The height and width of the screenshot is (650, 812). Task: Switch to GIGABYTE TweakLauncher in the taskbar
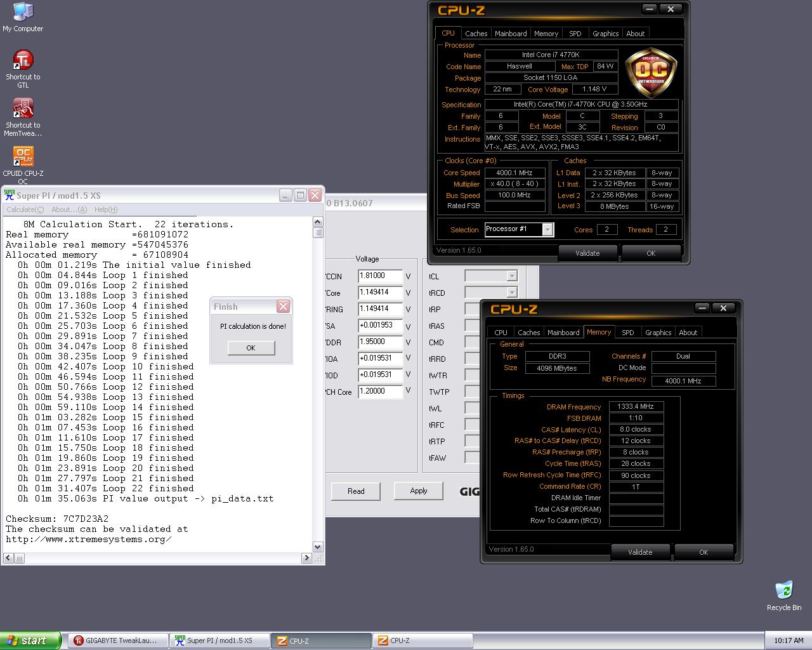[x=118, y=640]
